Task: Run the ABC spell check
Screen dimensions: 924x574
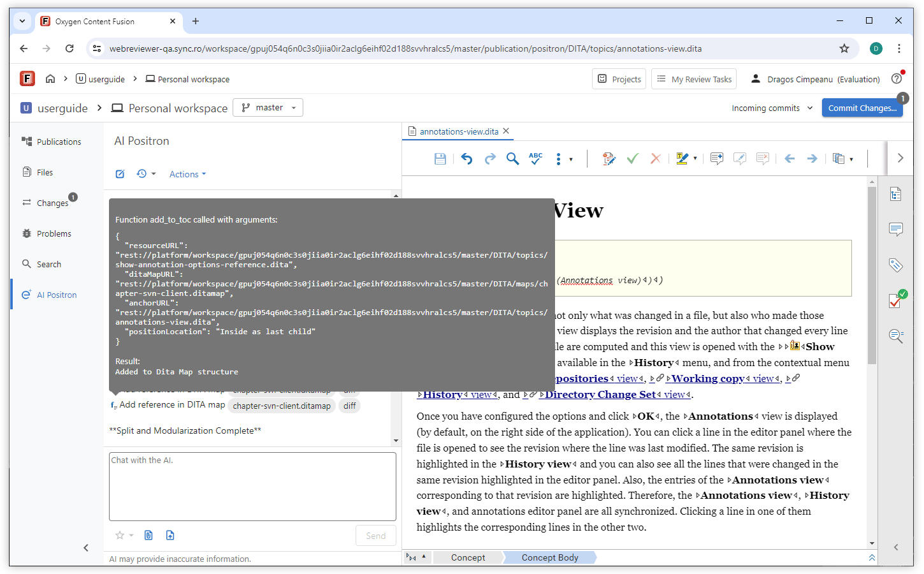Action: 536,159
